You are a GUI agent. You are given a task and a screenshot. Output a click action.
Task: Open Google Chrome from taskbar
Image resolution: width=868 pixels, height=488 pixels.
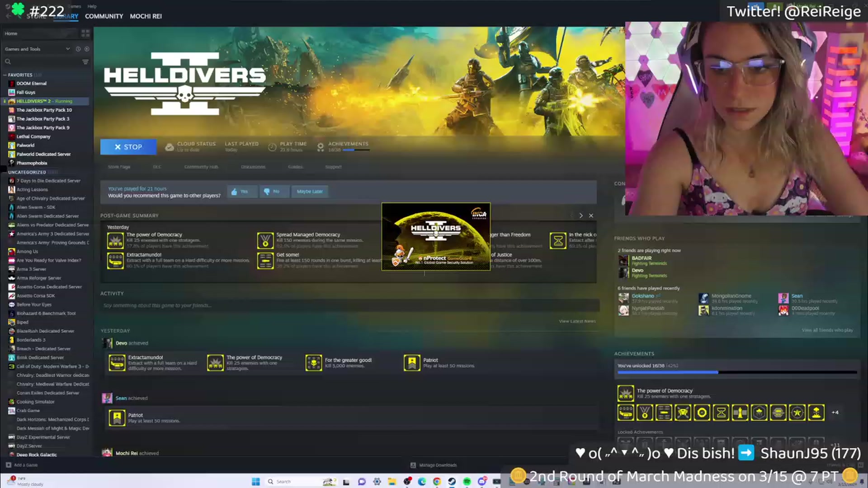click(436, 482)
